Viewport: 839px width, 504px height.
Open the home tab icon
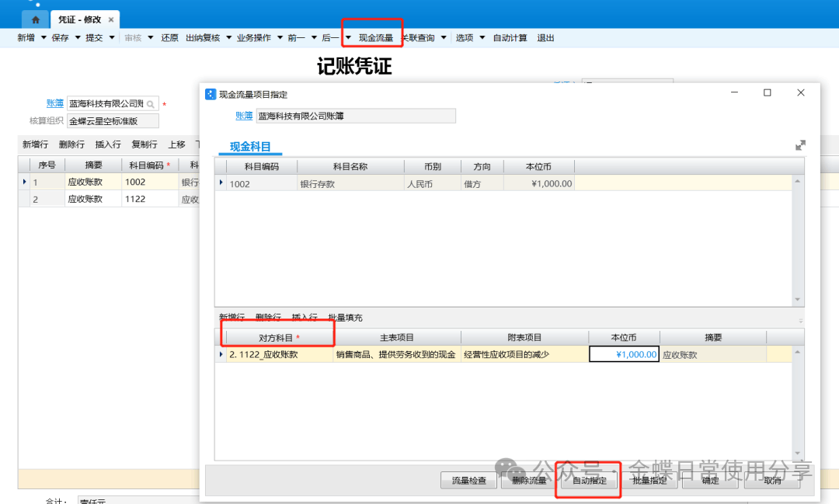click(x=36, y=19)
